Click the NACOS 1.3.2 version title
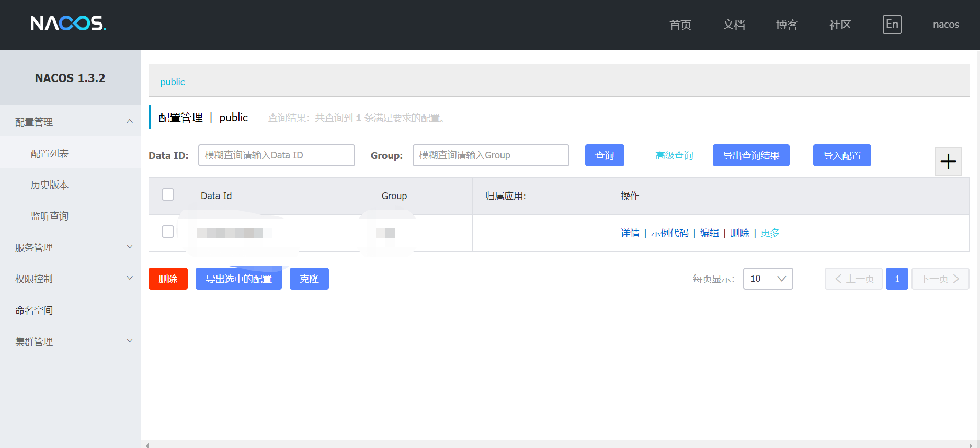Image resolution: width=980 pixels, height=448 pixels. point(70,78)
